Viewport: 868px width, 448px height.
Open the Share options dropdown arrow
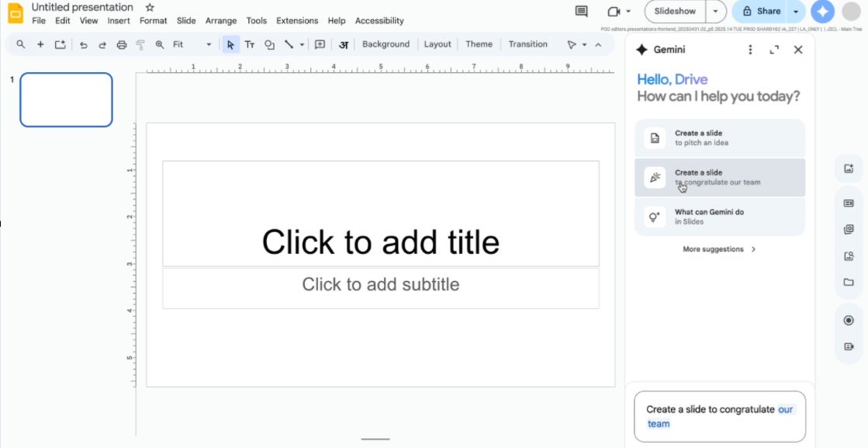796,12
